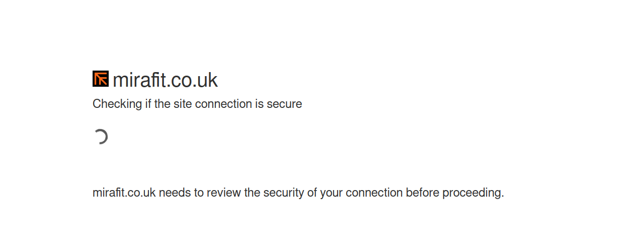Click 'mirafit.co.uk' in the bottom sentence

click(x=124, y=193)
